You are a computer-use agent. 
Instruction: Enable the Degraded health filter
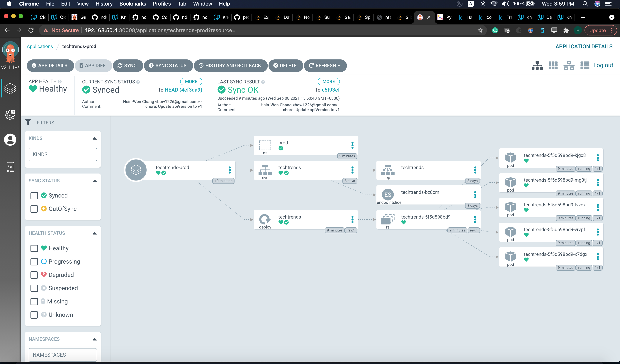click(34, 275)
